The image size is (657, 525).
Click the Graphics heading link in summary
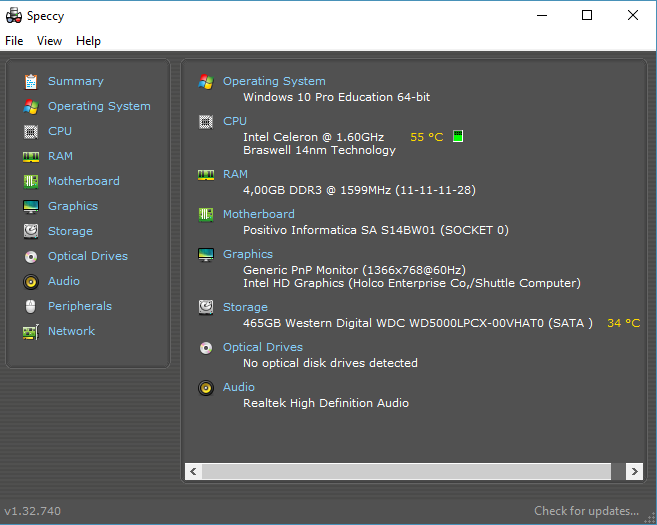[248, 254]
